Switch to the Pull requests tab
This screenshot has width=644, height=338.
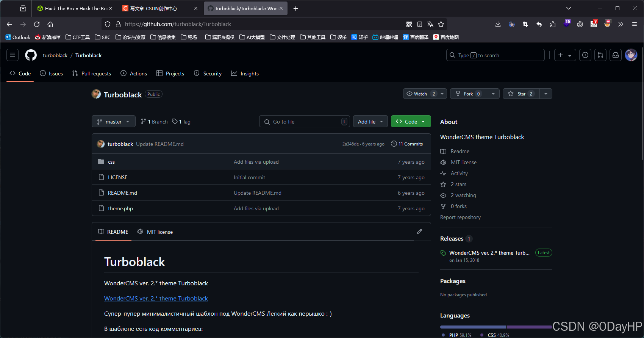(92, 74)
